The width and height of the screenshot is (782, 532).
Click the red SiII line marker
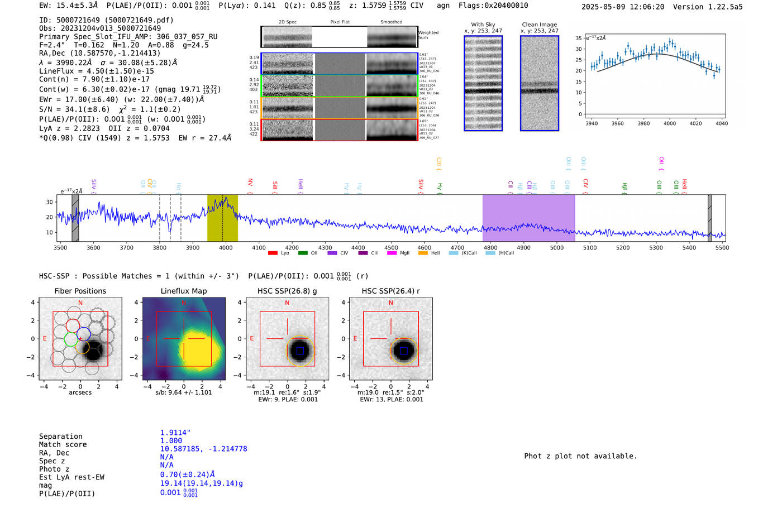tap(275, 187)
